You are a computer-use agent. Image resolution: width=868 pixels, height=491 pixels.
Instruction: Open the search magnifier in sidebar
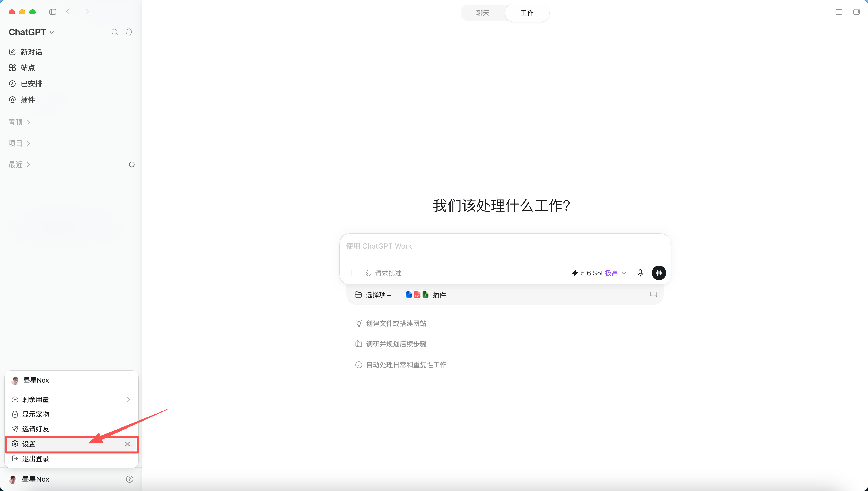(x=115, y=32)
